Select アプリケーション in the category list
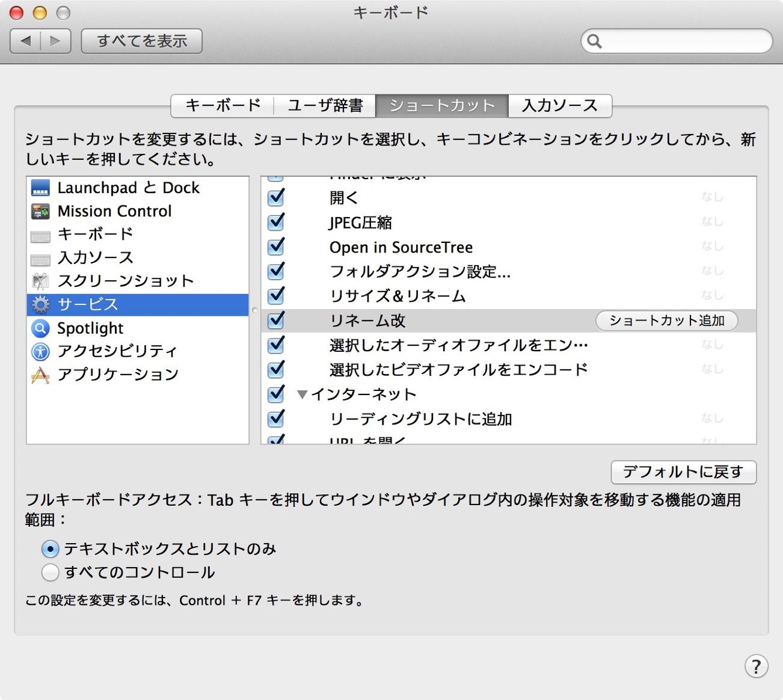Image resolution: width=783 pixels, height=700 pixels. [138, 375]
